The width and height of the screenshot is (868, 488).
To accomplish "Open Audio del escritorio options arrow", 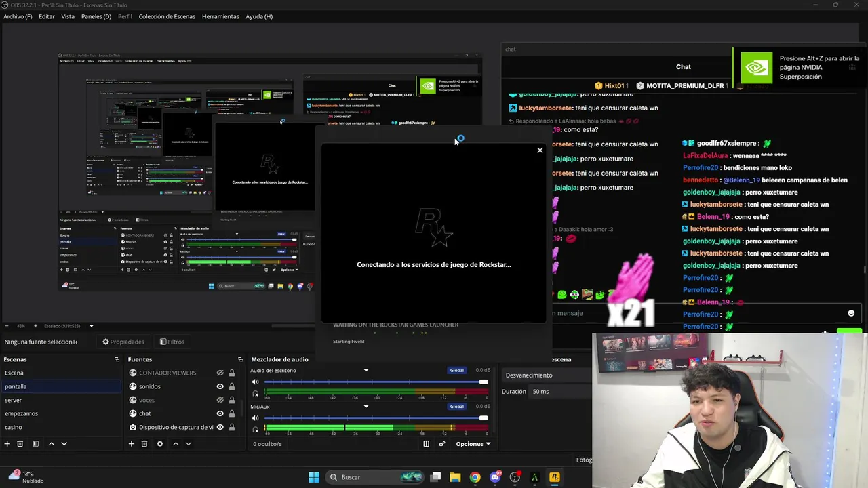I will (x=366, y=371).
